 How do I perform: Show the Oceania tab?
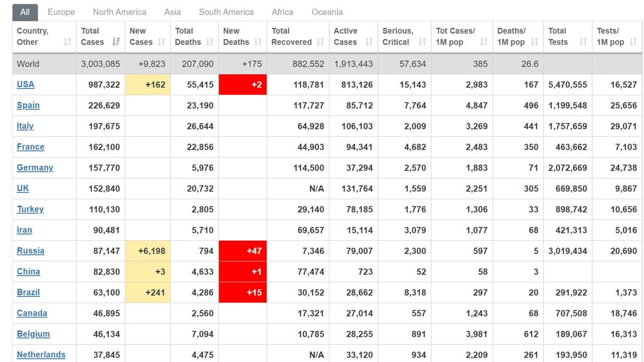pyautogui.click(x=327, y=13)
